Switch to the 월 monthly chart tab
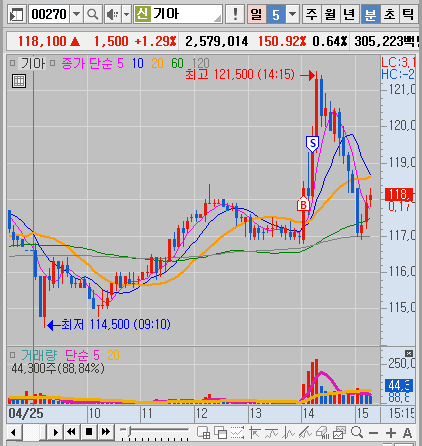 click(x=330, y=14)
